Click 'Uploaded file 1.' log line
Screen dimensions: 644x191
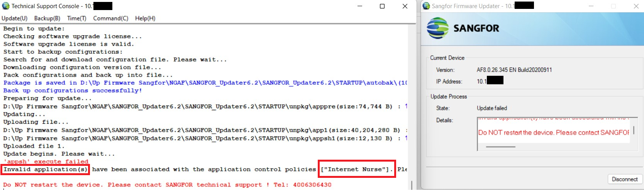[34, 146]
